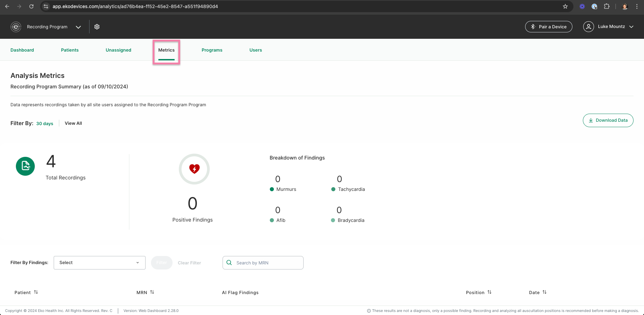Sort table by Patient column

[x=36, y=292]
